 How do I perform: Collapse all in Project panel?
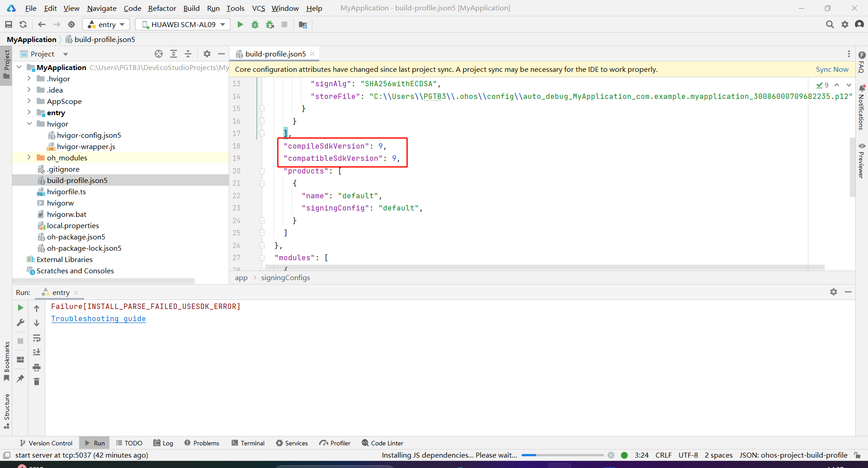coord(188,54)
